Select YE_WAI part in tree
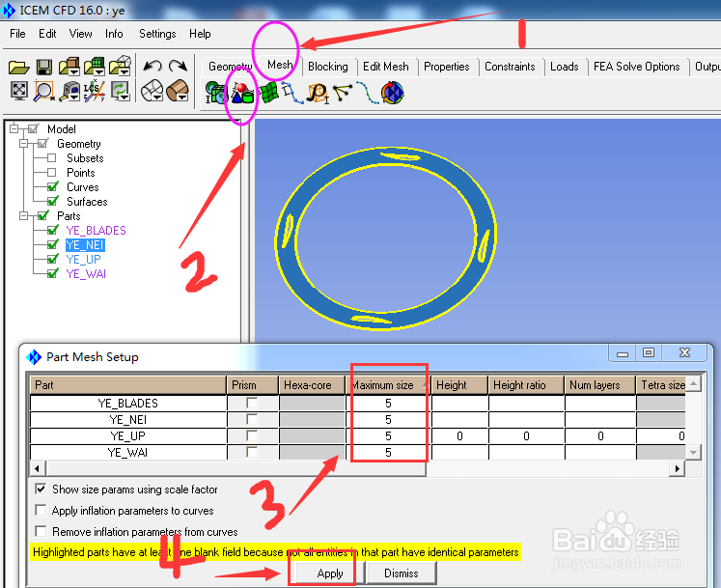Image resolution: width=721 pixels, height=588 pixels. pos(86,274)
